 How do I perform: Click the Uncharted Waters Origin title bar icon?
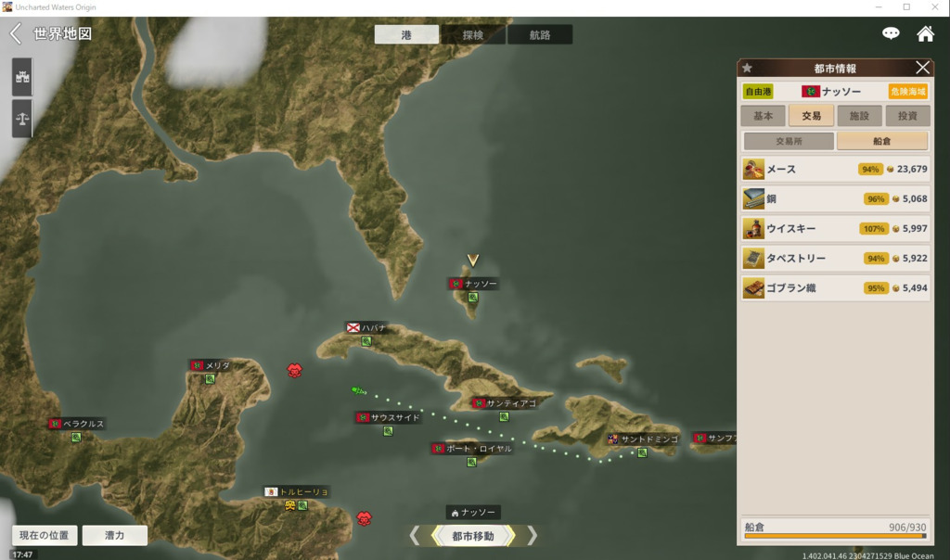click(x=7, y=7)
